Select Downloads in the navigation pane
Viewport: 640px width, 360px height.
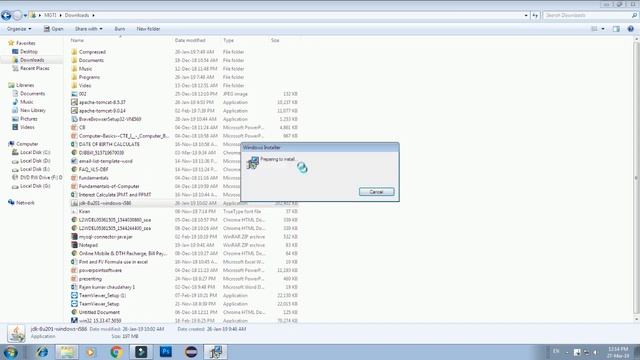(x=32, y=60)
